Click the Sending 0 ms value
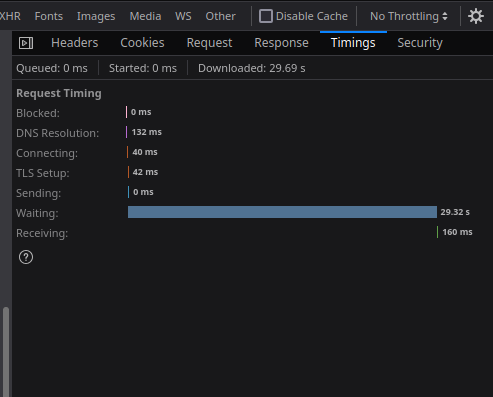This screenshot has width=493, height=397. tap(143, 192)
